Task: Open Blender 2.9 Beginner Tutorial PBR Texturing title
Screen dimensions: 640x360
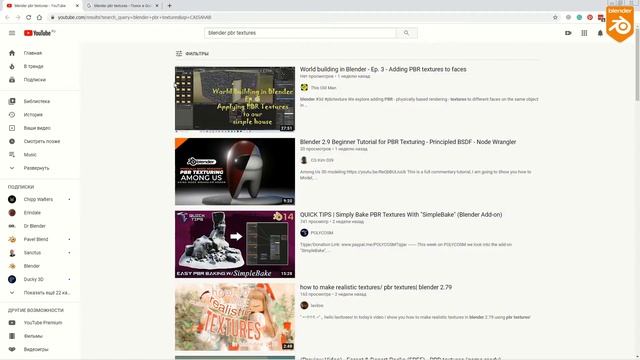Action: click(408, 142)
